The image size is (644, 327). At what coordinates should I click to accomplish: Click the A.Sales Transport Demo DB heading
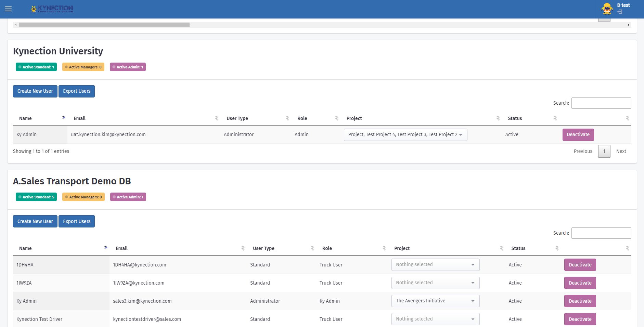(72, 181)
